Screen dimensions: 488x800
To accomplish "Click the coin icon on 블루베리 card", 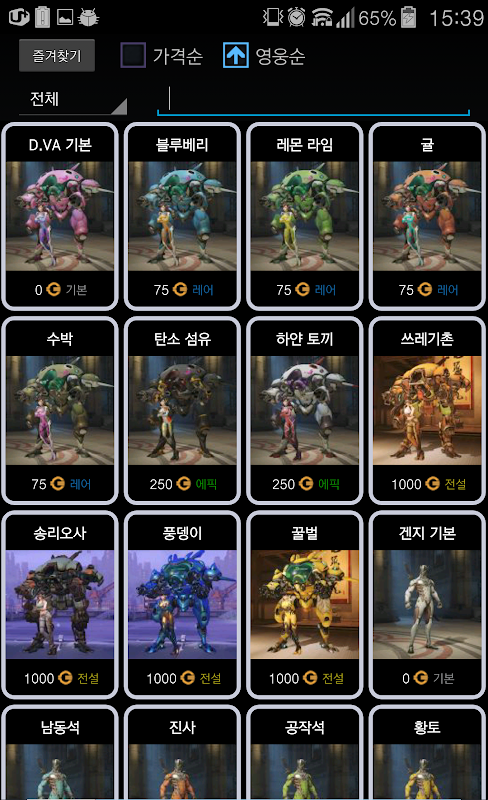I will pos(180,289).
